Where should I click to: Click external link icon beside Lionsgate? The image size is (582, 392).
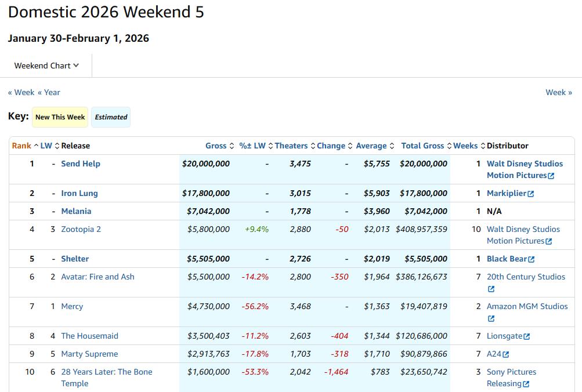[527, 336]
